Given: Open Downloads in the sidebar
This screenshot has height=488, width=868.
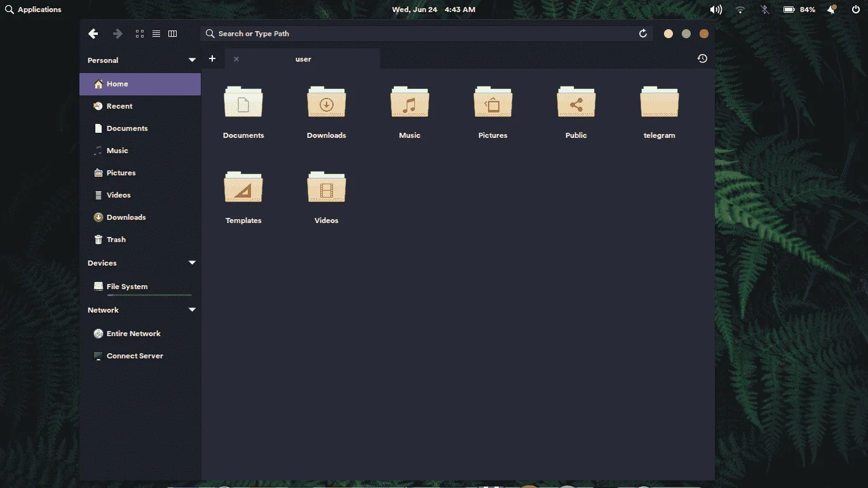Looking at the screenshot, I should click(x=140, y=217).
